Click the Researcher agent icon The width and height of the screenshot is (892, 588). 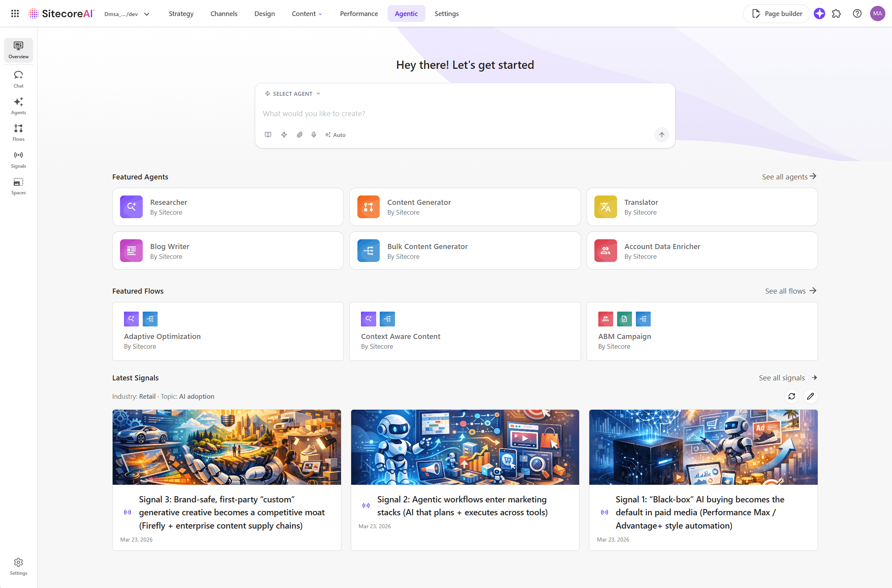(131, 207)
